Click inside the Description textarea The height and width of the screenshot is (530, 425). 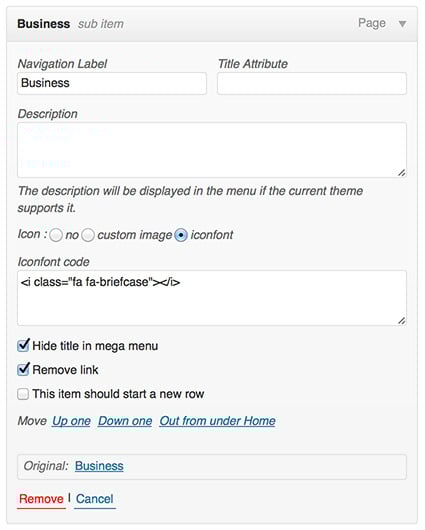pos(212,150)
